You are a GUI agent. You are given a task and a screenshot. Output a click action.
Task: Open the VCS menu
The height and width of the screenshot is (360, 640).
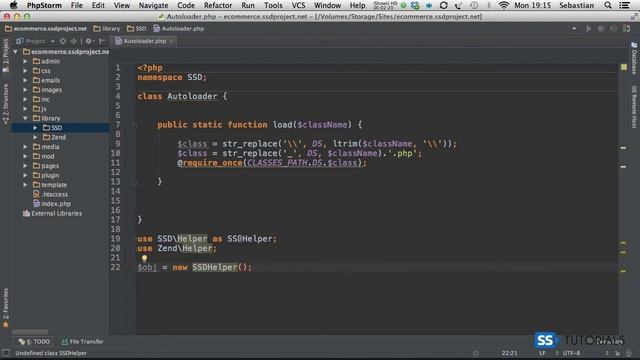[298, 5]
